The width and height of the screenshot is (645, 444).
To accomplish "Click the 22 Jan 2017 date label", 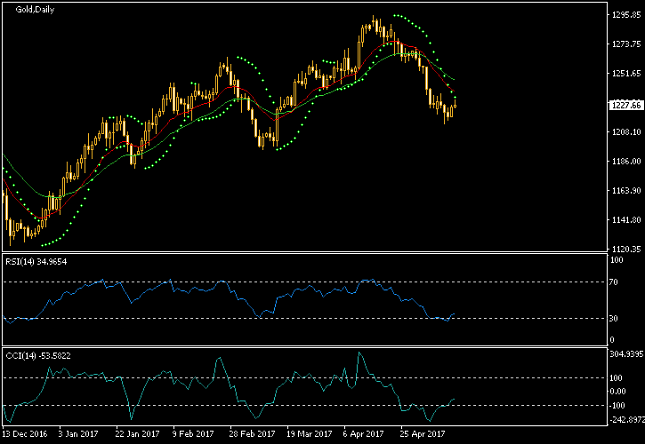I will (137, 434).
